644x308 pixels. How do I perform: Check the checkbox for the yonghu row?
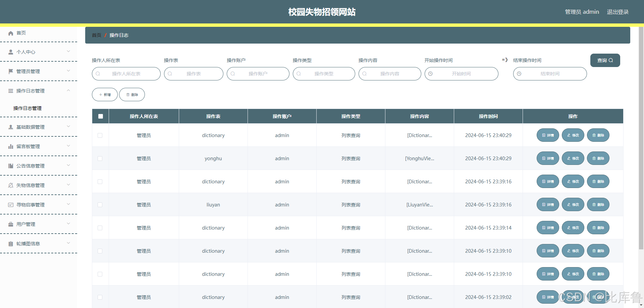tap(100, 159)
